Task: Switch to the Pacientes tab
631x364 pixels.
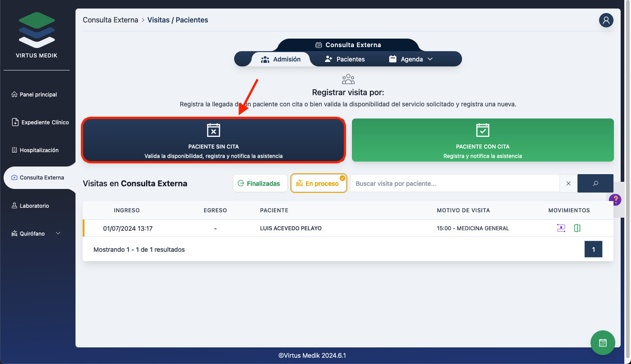Action: pyautogui.click(x=345, y=59)
